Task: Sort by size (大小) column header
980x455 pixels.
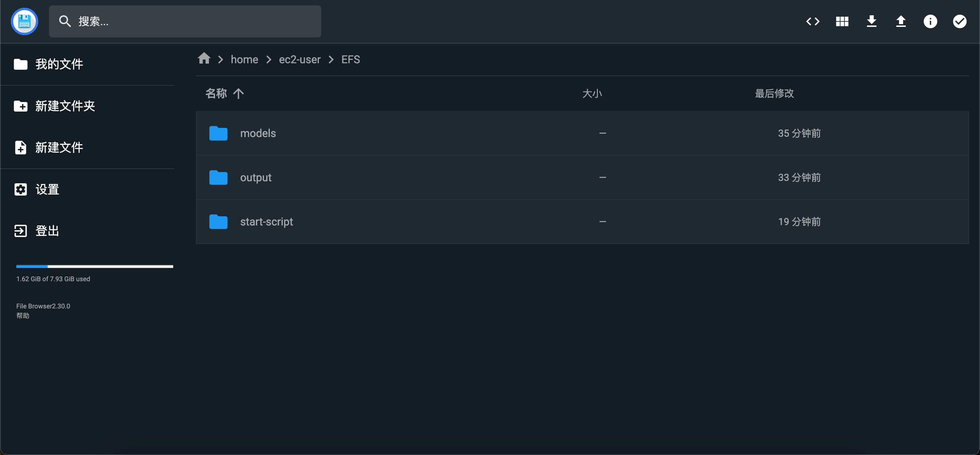Action: tap(592, 94)
